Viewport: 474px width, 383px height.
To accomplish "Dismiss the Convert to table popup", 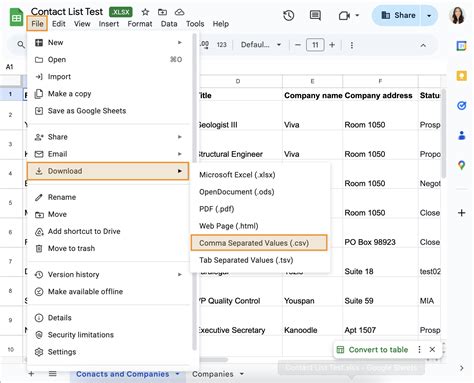I will [x=432, y=349].
